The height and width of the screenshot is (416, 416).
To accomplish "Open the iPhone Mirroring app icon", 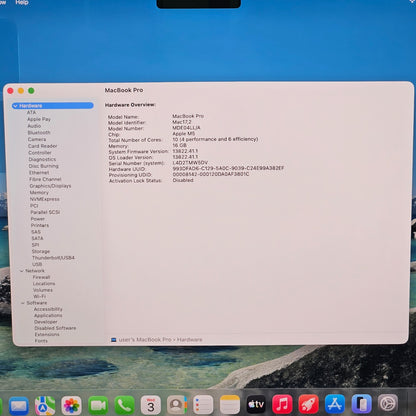I will 362,404.
